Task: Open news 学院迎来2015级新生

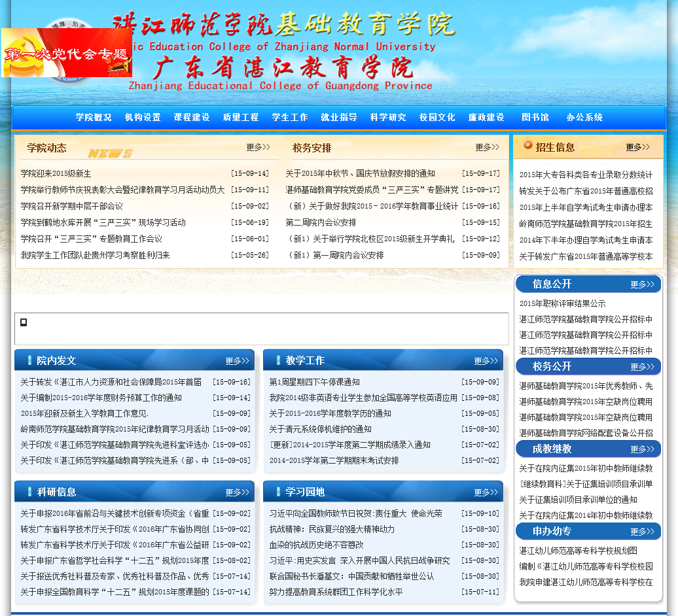Action: coord(56,174)
